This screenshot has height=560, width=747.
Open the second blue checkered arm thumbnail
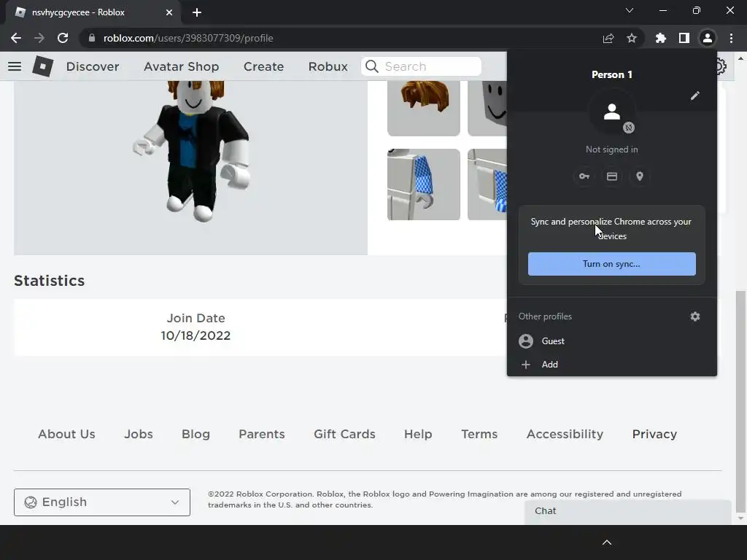pos(487,184)
